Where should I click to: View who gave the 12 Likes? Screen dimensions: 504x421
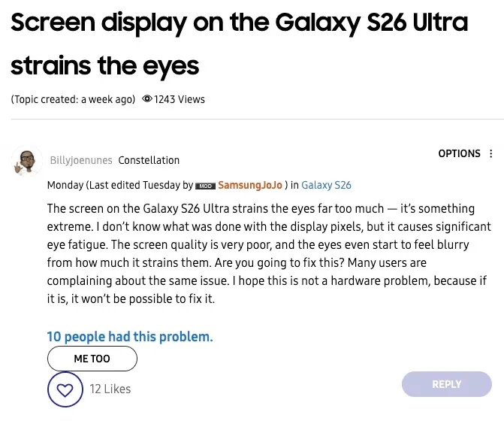pyautogui.click(x=110, y=389)
